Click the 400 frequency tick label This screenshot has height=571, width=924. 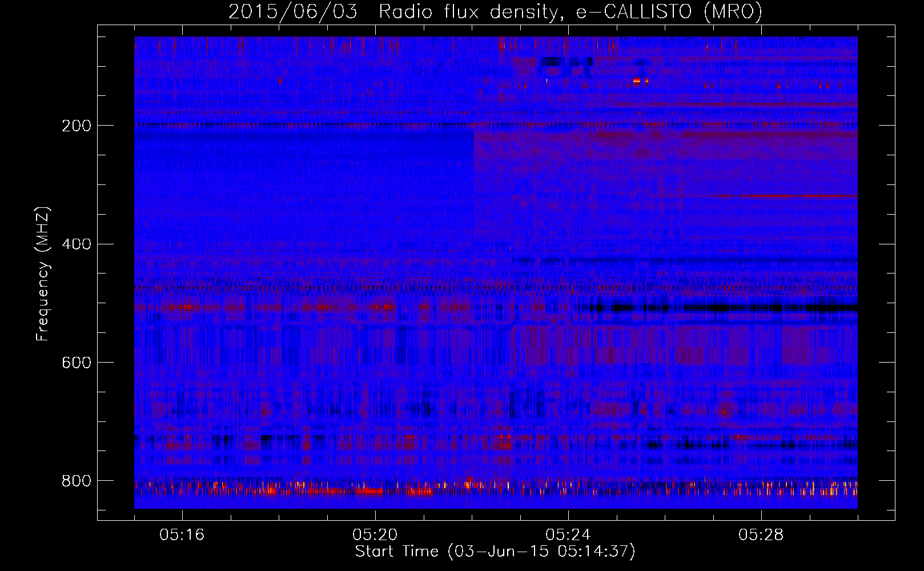tap(77, 244)
